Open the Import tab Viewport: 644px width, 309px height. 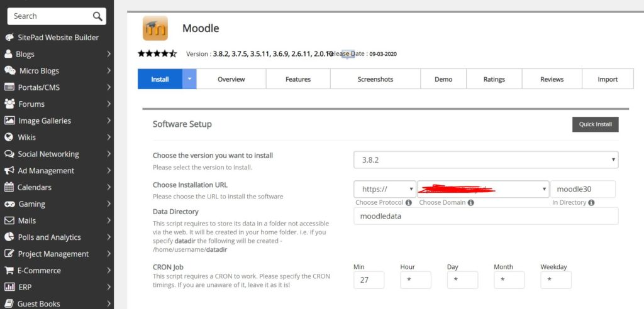pyautogui.click(x=608, y=79)
